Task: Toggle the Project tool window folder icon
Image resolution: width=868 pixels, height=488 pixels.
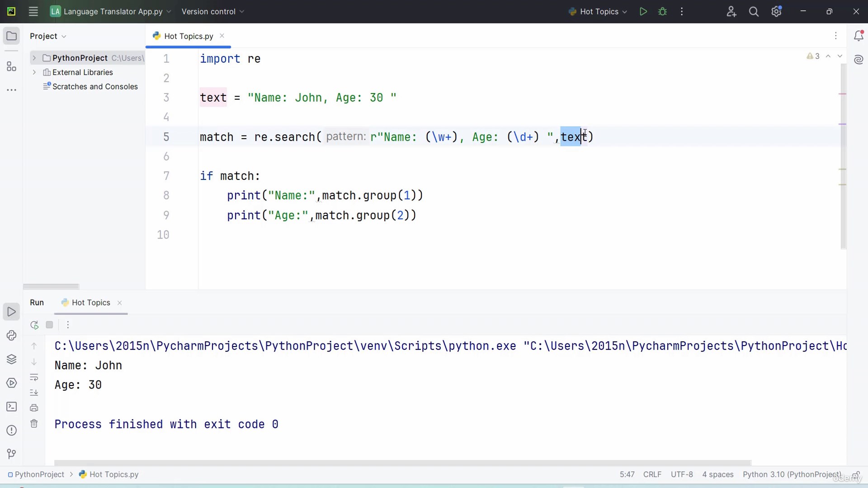Action: tap(12, 36)
